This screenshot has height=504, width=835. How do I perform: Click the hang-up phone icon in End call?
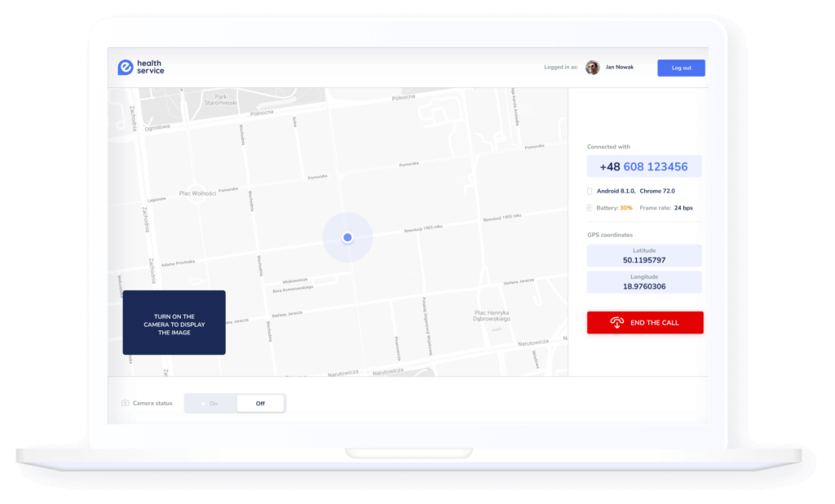point(616,322)
